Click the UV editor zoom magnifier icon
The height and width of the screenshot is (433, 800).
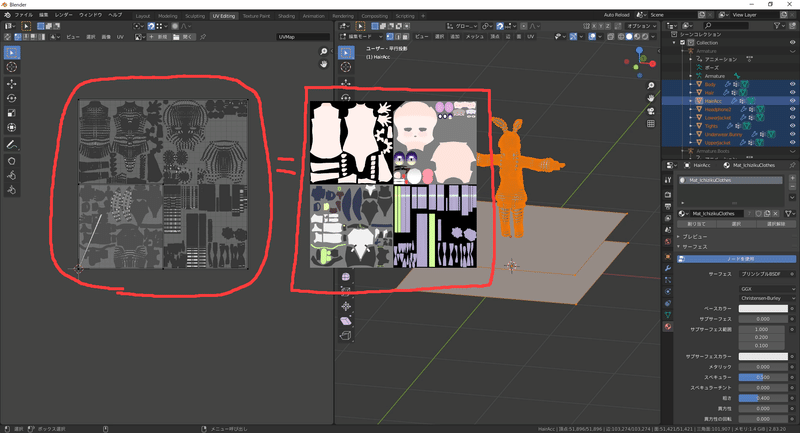click(323, 52)
